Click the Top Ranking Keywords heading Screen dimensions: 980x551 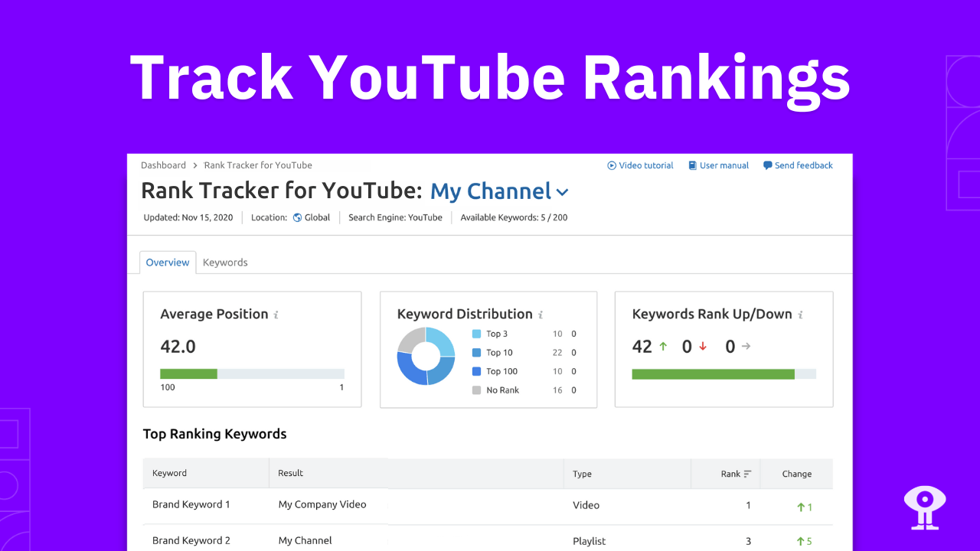coord(214,434)
